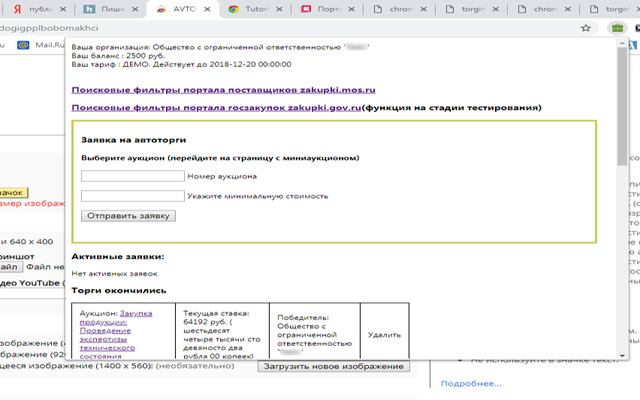Click the Yandex tab favicon
640x400 pixels.
[17, 9]
